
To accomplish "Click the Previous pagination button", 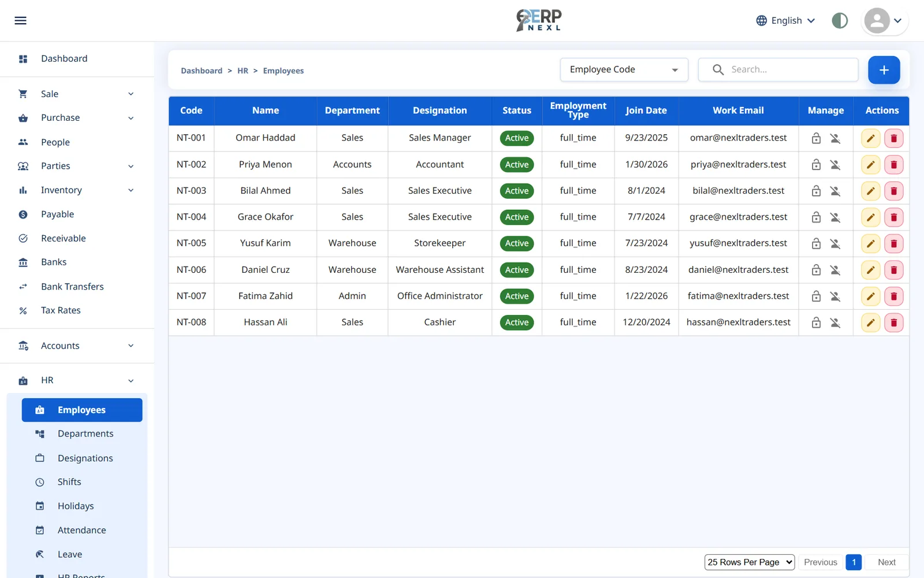I will point(820,562).
